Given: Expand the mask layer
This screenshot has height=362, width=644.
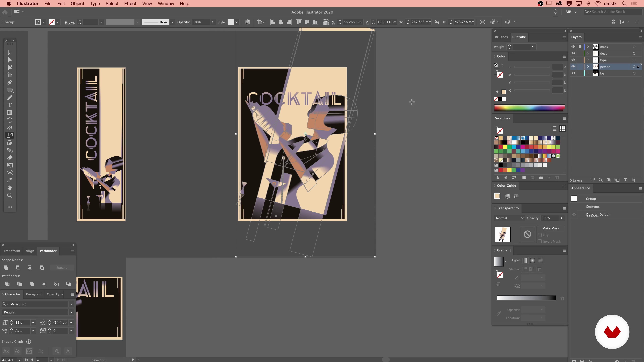Looking at the screenshot, I should [588, 47].
